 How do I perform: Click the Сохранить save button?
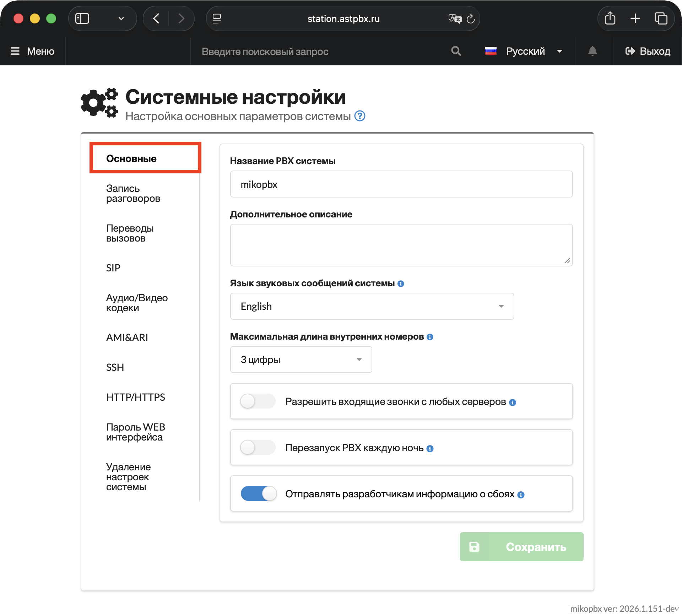(521, 547)
